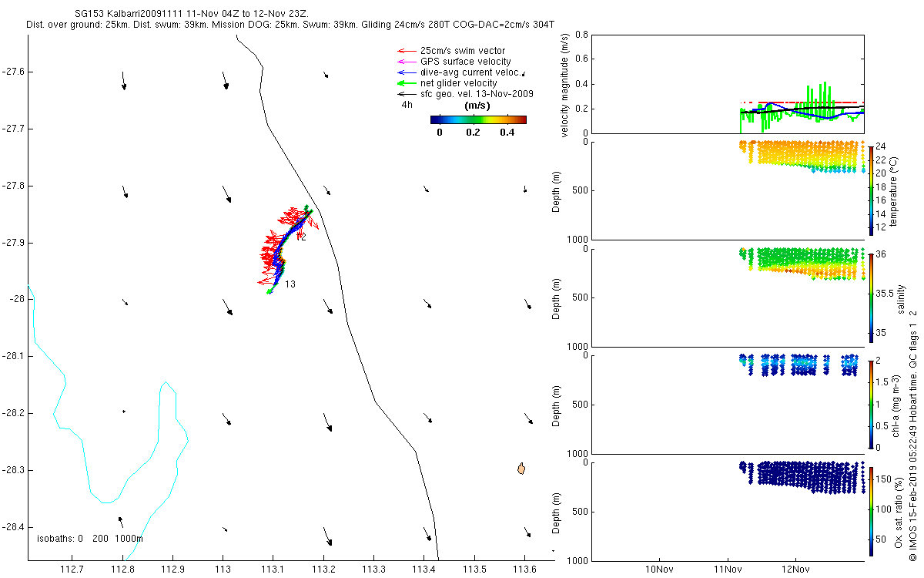Click the '35.5' tick on salinity colorbar

(x=885, y=294)
